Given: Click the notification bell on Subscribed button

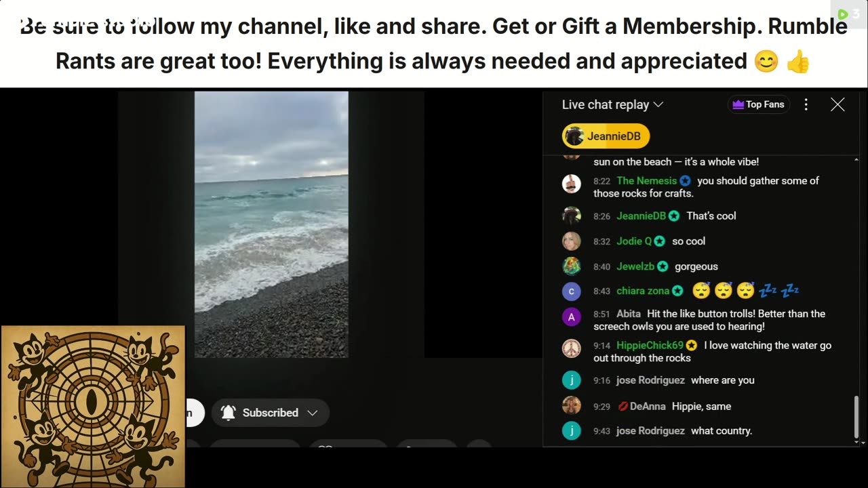Looking at the screenshot, I should [x=229, y=413].
